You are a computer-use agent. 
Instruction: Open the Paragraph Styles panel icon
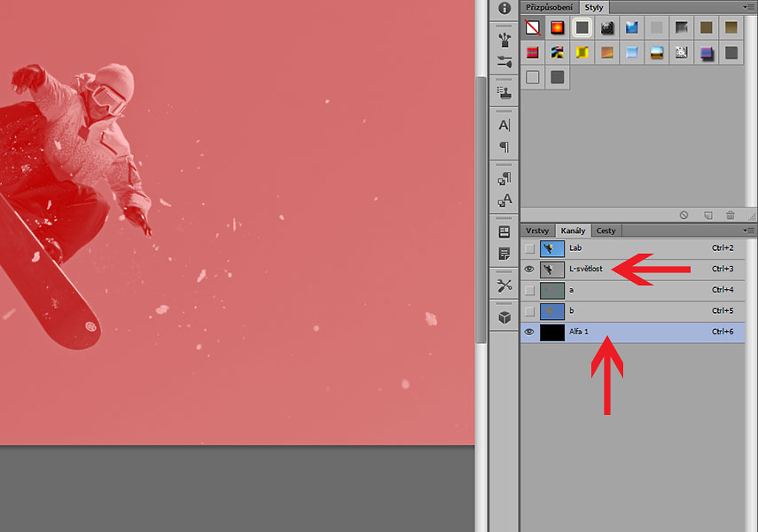tap(504, 178)
